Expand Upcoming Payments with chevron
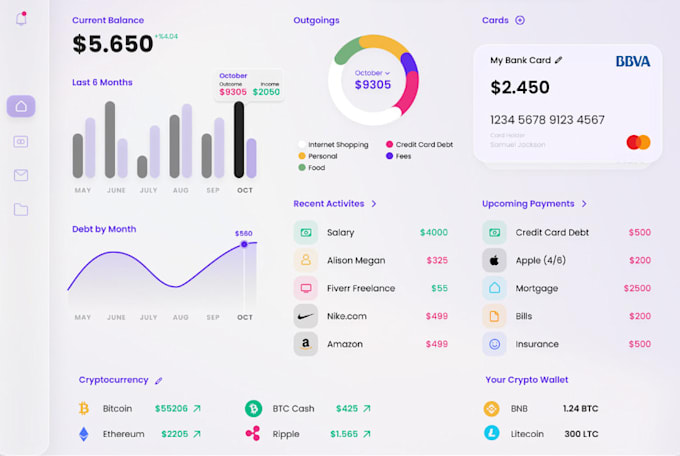Image resolution: width=680 pixels, height=456 pixels. tap(584, 203)
